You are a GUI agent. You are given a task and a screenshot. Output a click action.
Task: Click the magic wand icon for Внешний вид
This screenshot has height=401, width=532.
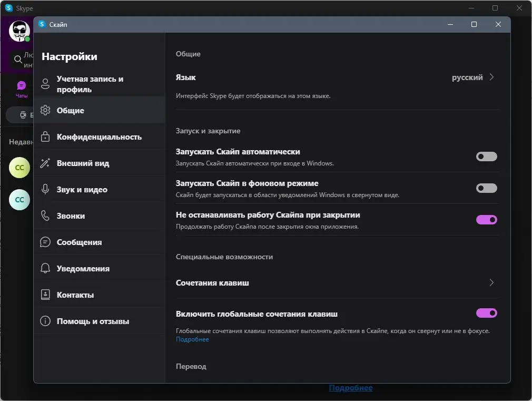pos(45,163)
